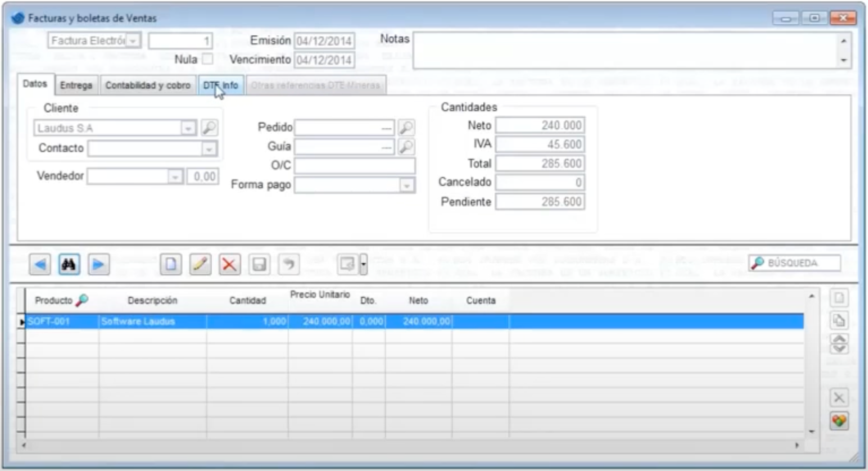Click the Producto column search magnifier
The height and width of the screenshot is (471, 868).
[82, 300]
